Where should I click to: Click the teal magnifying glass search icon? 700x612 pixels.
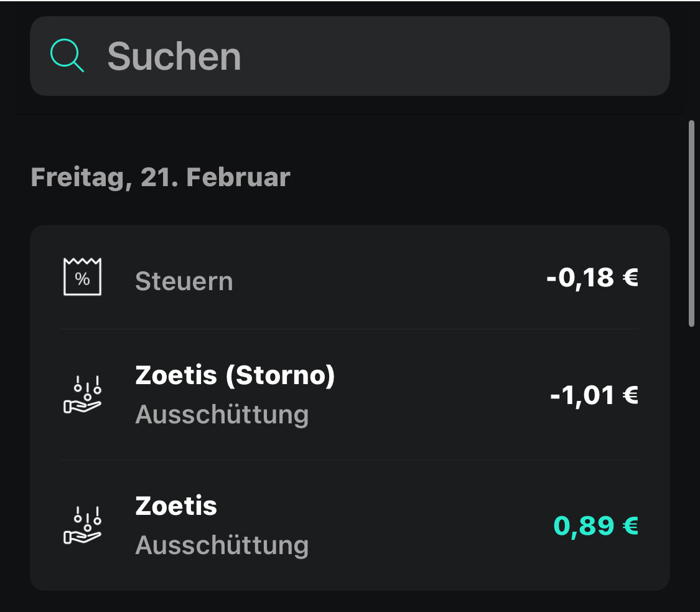pos(67,56)
